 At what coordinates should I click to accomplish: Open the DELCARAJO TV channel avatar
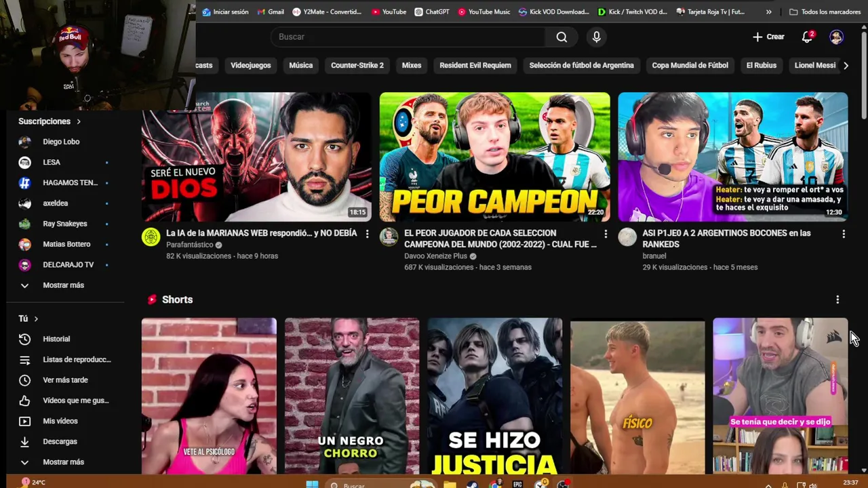pyautogui.click(x=24, y=265)
